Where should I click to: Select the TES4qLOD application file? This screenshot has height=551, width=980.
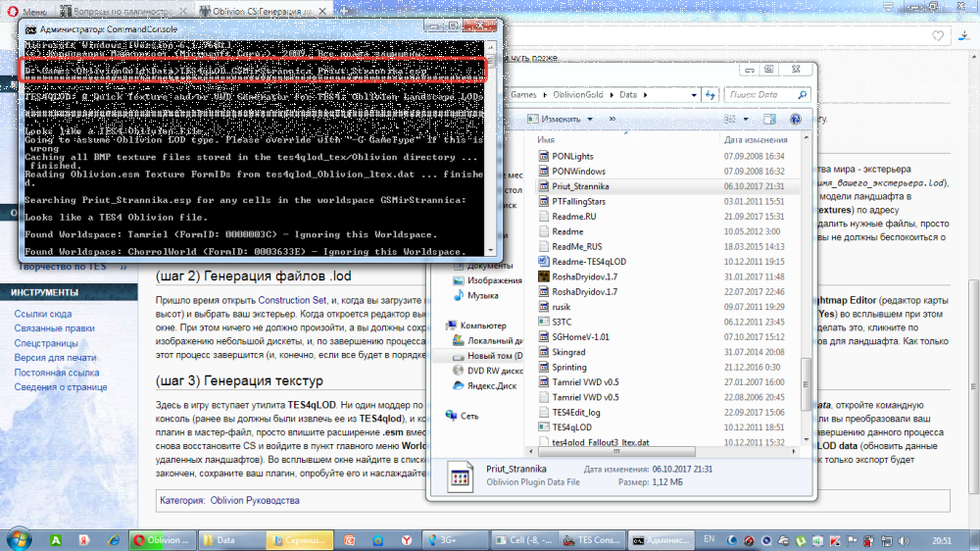[x=571, y=427]
